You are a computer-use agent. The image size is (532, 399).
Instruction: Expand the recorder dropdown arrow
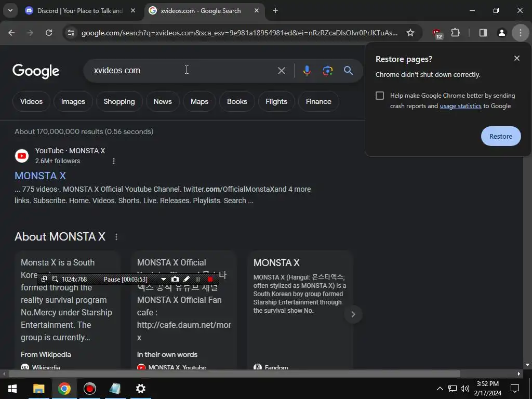point(164,279)
